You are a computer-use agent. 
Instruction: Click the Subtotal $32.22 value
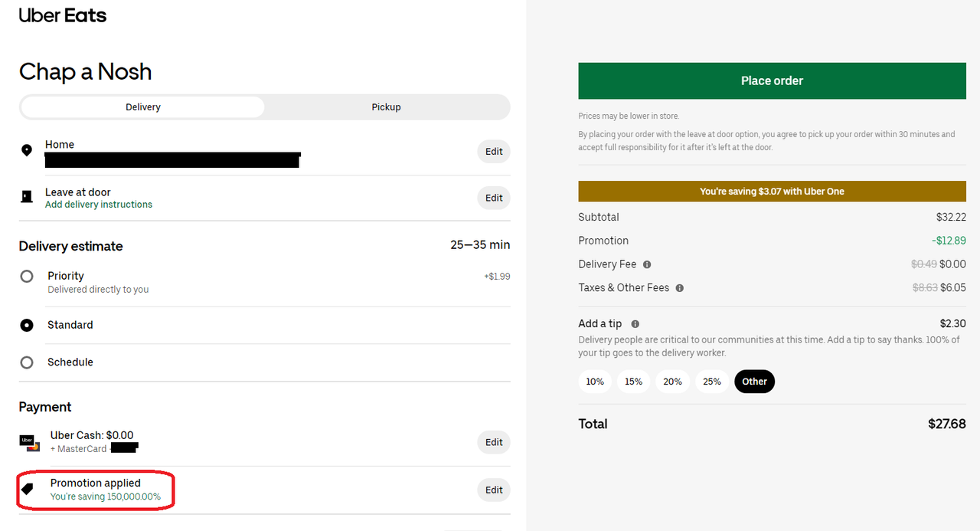951,217
